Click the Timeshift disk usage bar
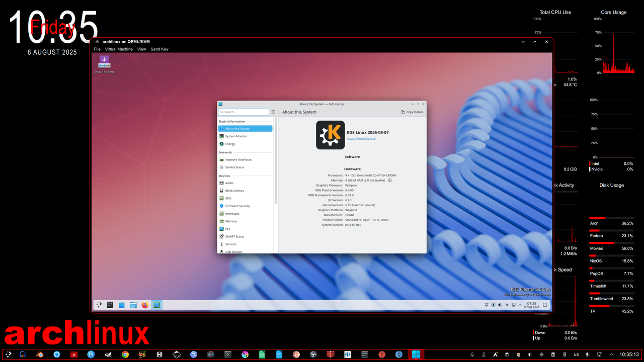The image size is (644, 362). [x=611, y=281]
